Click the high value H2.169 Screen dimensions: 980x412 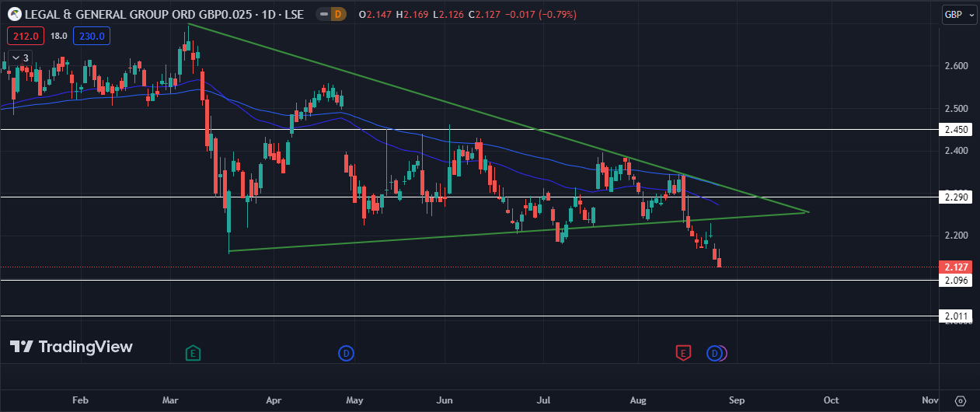click(x=412, y=14)
